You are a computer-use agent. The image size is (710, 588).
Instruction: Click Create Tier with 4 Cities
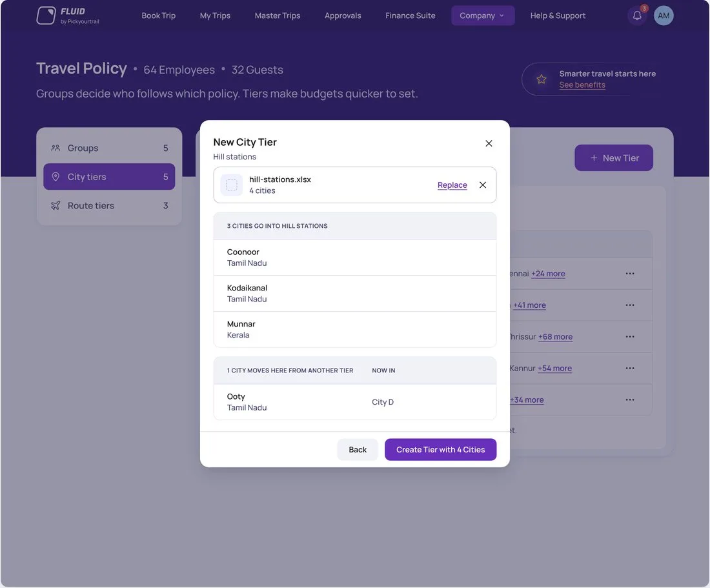[441, 449]
